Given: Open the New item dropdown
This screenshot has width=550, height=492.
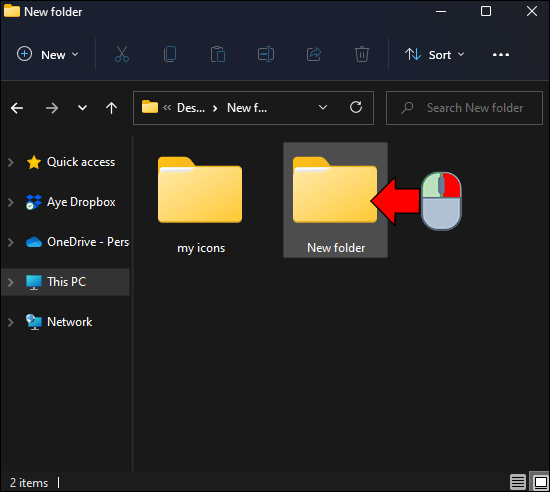Looking at the screenshot, I should (x=48, y=55).
